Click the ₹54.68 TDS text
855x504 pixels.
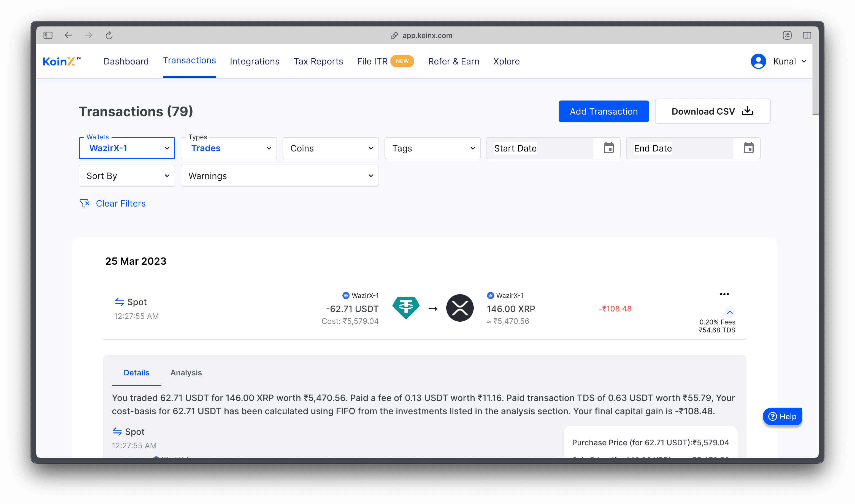tap(717, 330)
